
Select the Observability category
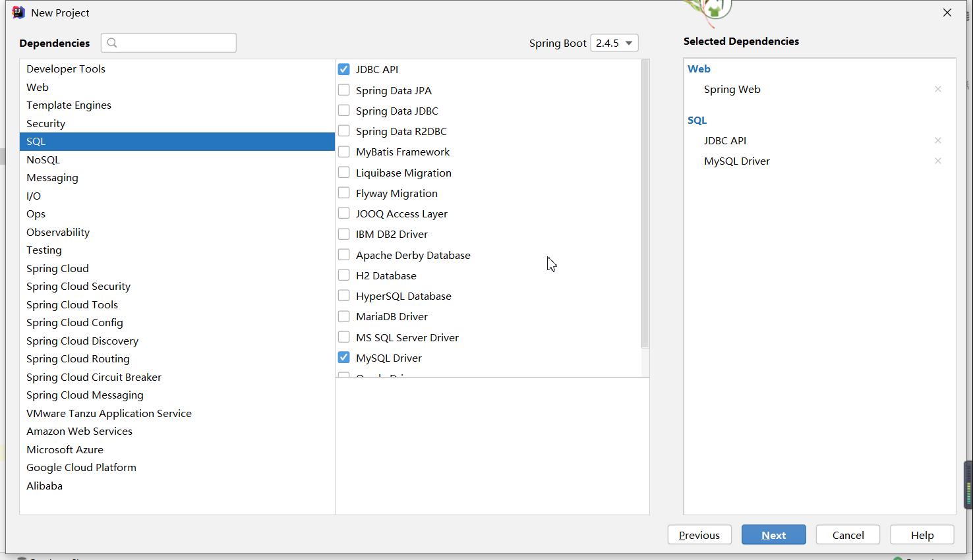tap(177, 232)
